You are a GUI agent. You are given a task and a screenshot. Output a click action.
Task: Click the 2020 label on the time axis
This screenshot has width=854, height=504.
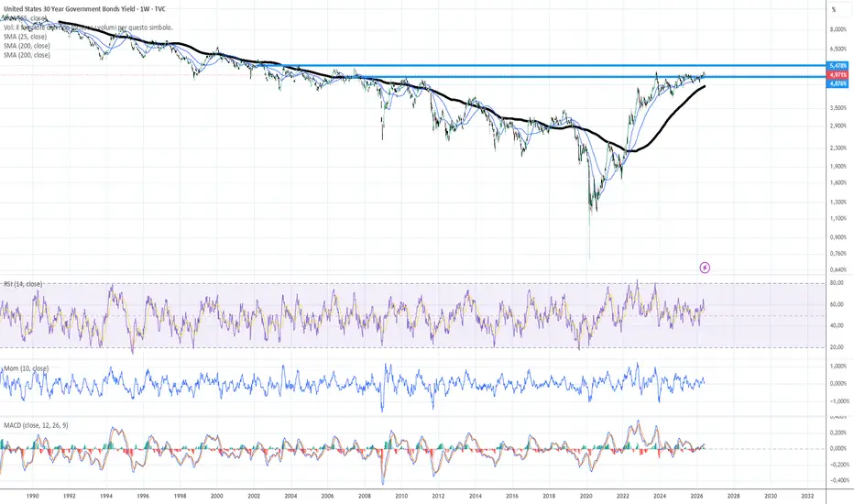pyautogui.click(x=586, y=497)
